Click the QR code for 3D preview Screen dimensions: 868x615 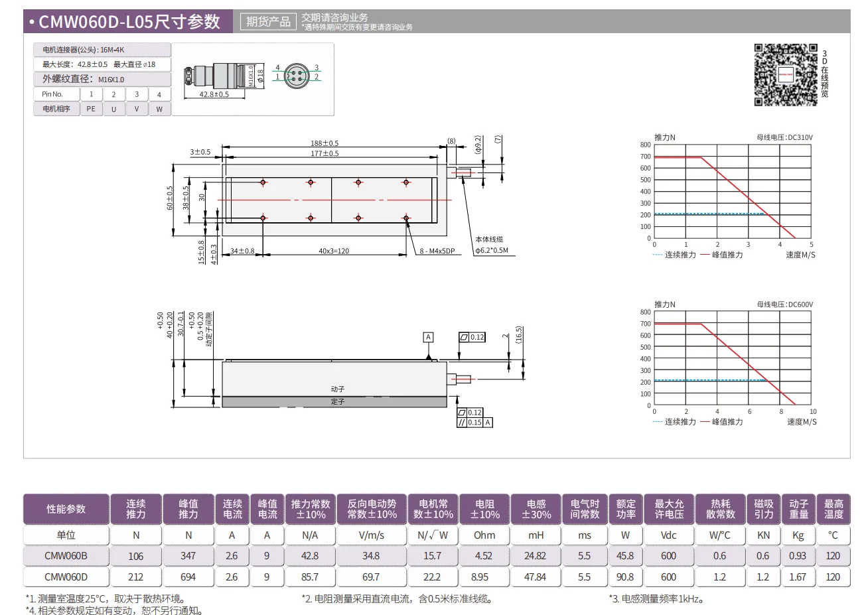(786, 75)
